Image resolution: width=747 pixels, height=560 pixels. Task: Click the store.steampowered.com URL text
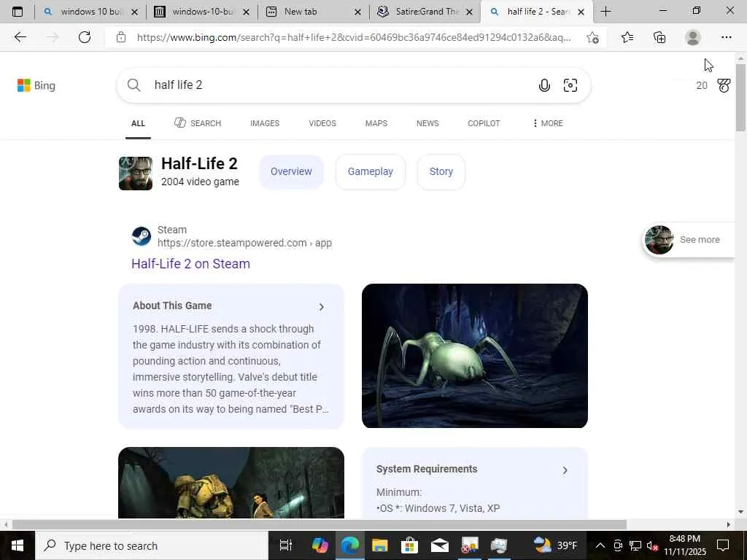pyautogui.click(x=244, y=243)
